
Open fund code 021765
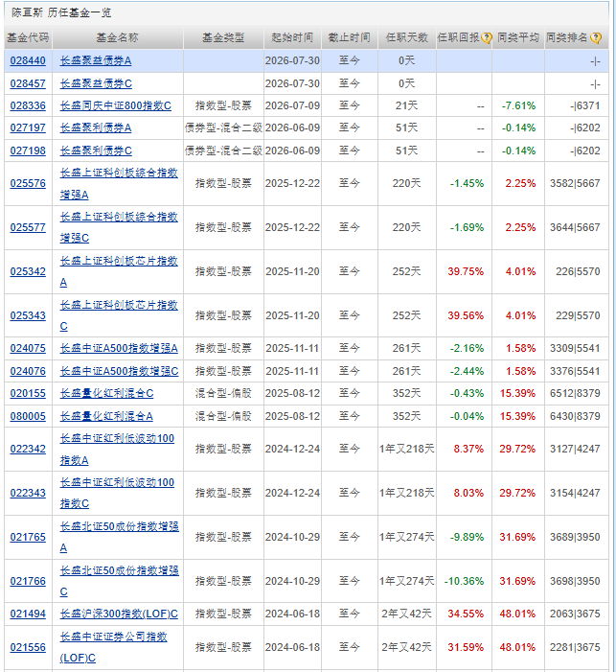[x=28, y=538]
